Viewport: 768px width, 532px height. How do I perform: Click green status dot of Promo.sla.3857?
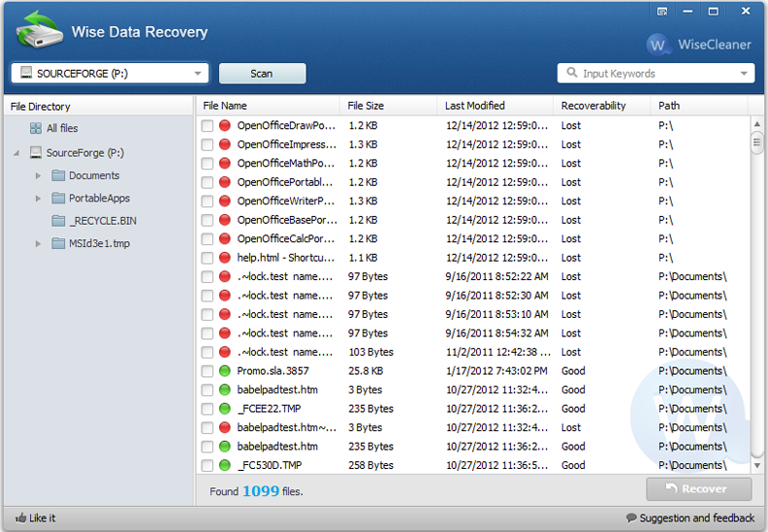[x=225, y=370]
